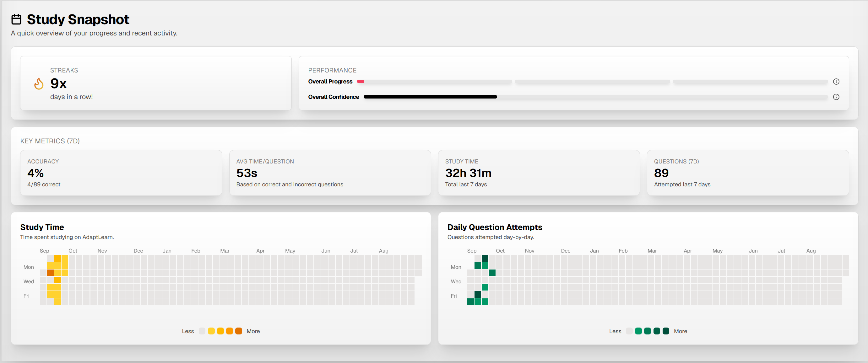Click the Daily Question Attempts heading
Image resolution: width=868 pixels, height=363 pixels.
[x=495, y=227]
